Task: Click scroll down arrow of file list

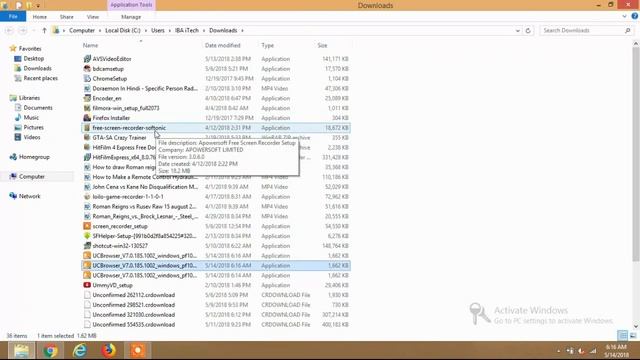Action: click(636, 326)
